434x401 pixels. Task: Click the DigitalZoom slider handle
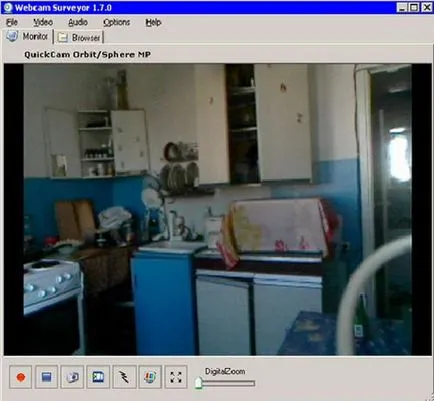tap(198, 383)
